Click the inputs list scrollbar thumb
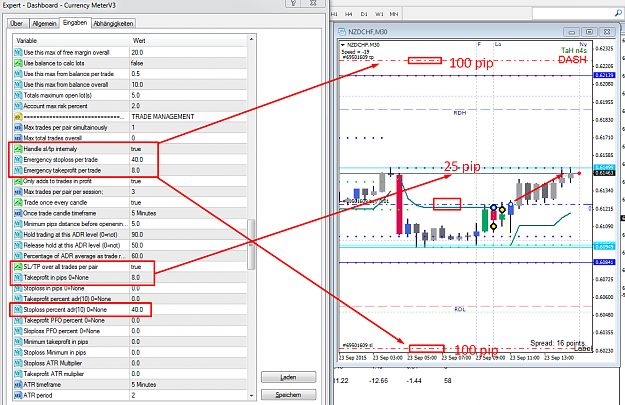 pos(251,244)
